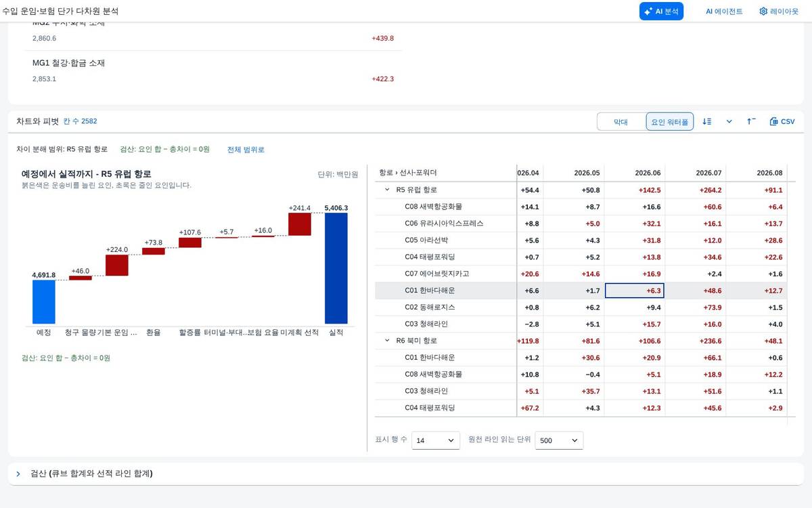Click the blue 예정 bar in the waterfall
This screenshot has width=812, height=508.
[x=44, y=301]
